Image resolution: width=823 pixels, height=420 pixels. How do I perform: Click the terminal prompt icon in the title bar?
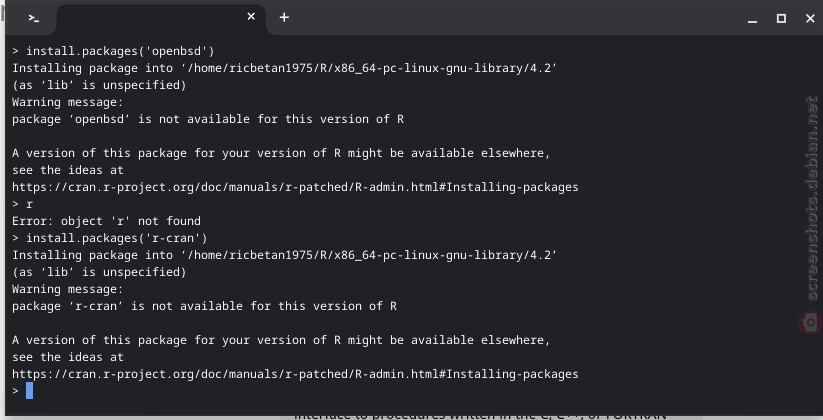[34, 18]
